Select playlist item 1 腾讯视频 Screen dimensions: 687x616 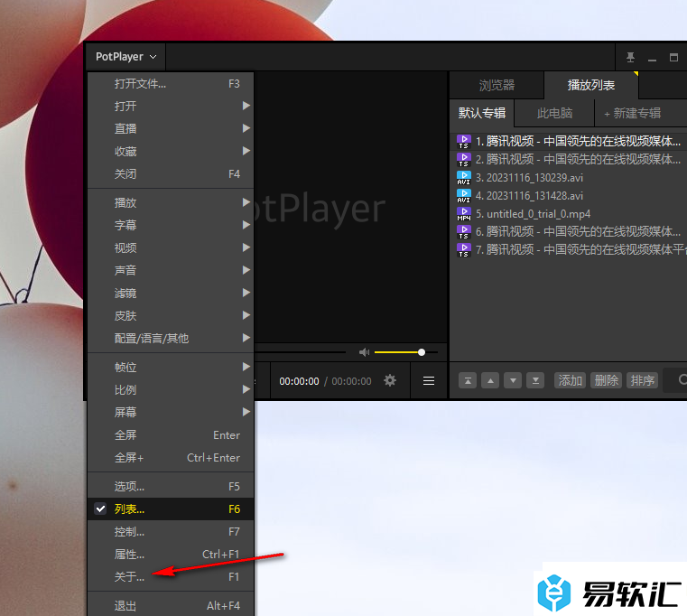(569, 141)
